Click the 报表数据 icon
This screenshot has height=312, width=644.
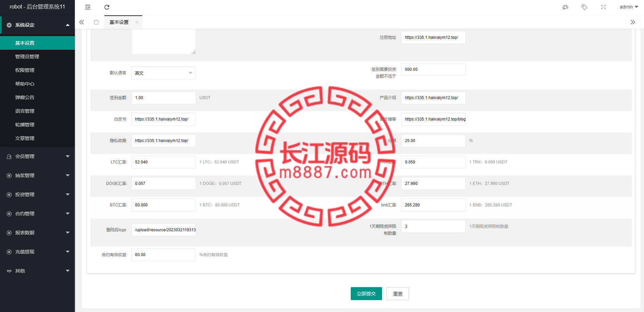point(9,233)
